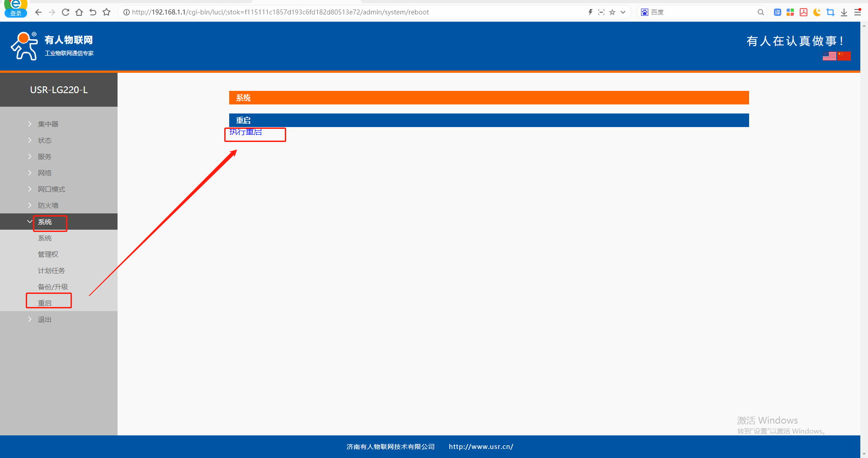Switch language with the China flag
The height and width of the screenshot is (458, 868).
tap(844, 56)
